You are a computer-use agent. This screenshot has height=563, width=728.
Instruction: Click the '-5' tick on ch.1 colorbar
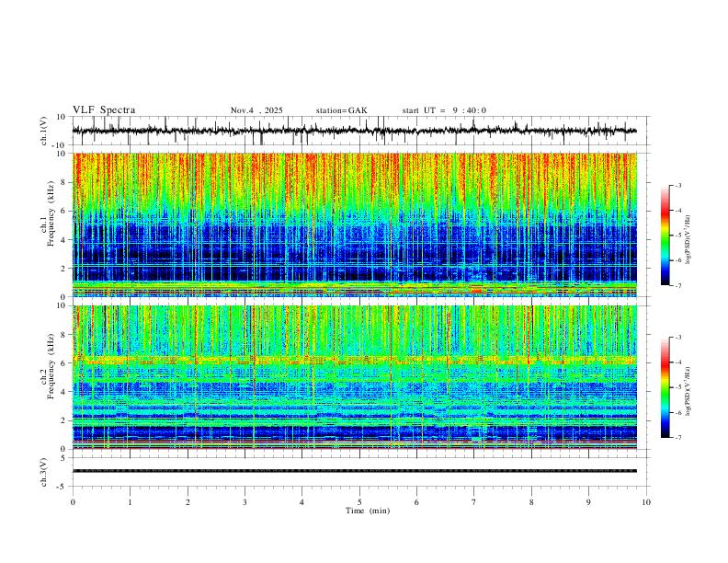pos(678,236)
